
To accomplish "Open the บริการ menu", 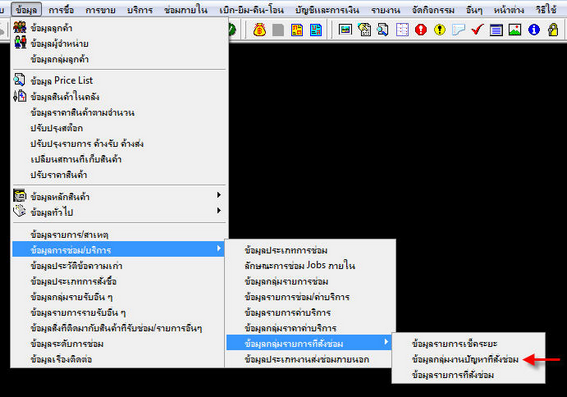I will pyautogui.click(x=140, y=10).
